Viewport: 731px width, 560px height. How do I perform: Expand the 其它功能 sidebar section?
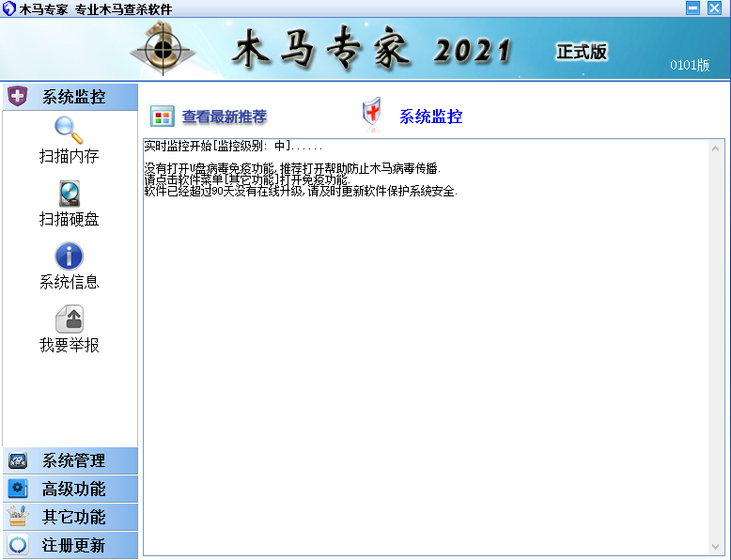pyautogui.click(x=70, y=517)
